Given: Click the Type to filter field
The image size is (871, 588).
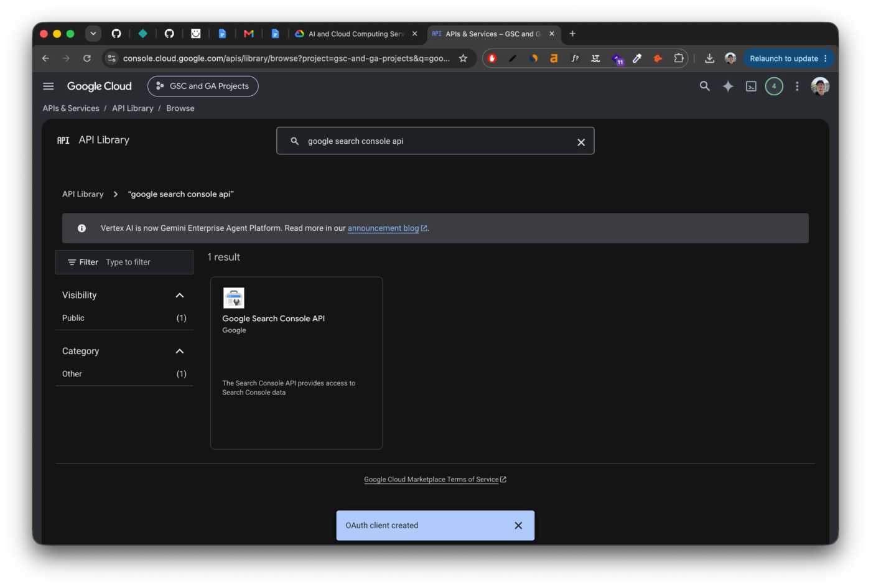Looking at the screenshot, I should (x=128, y=263).
